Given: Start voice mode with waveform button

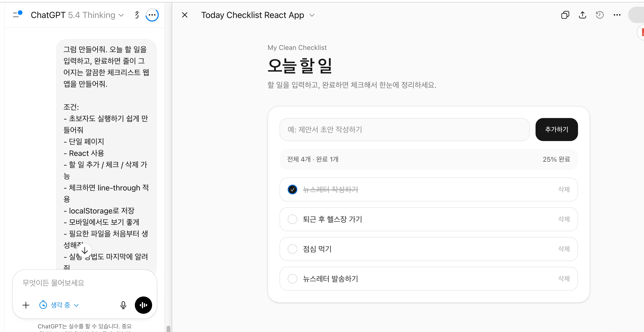Looking at the screenshot, I should (143, 305).
